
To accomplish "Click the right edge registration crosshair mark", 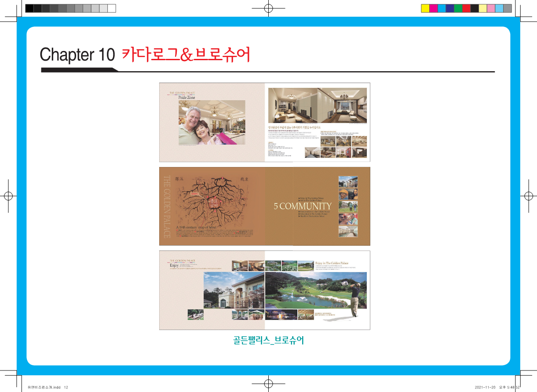I will click(528, 196).
